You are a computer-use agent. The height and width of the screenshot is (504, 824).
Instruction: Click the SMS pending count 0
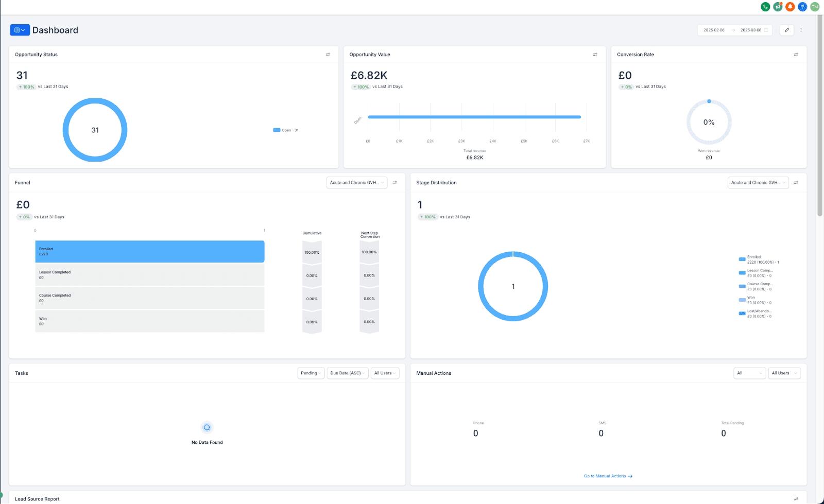[601, 433]
